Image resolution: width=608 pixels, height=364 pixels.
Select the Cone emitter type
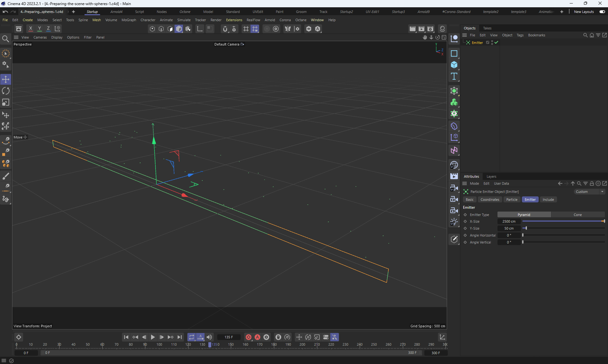coord(577,215)
